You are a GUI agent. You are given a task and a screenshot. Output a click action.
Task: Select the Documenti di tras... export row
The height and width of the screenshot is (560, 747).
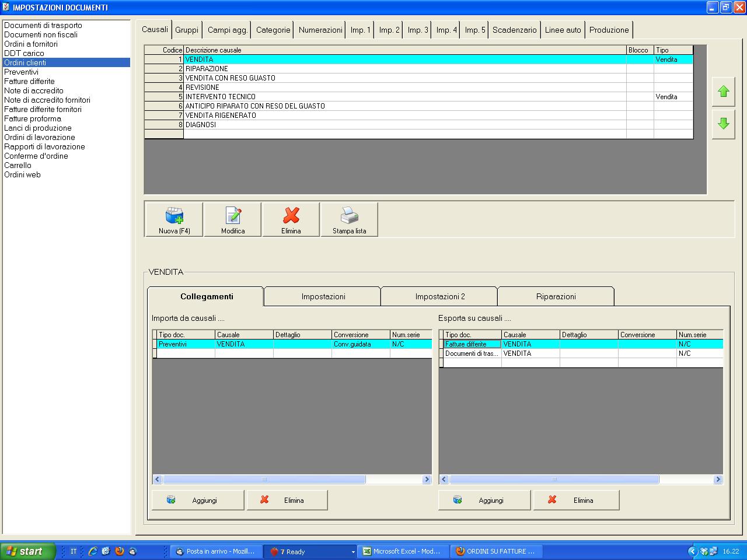click(x=581, y=353)
